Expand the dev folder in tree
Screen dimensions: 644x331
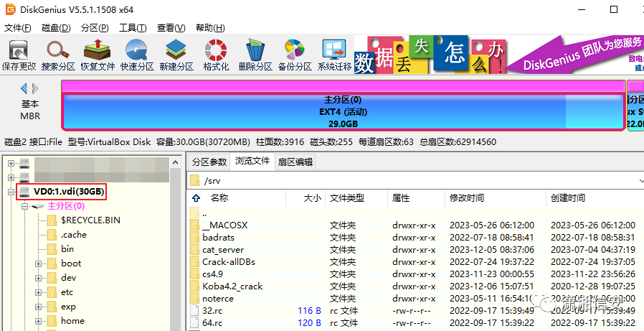(38, 279)
